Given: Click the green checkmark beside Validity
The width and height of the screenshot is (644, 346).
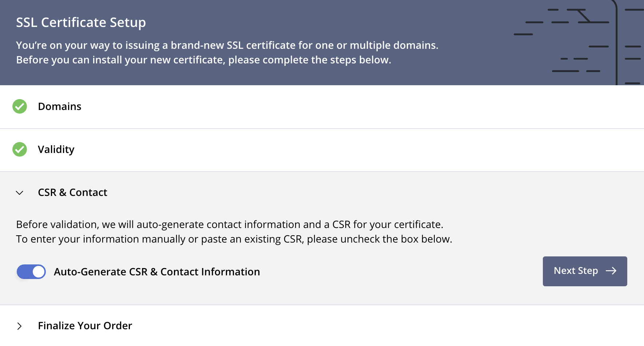Looking at the screenshot, I should tap(20, 149).
